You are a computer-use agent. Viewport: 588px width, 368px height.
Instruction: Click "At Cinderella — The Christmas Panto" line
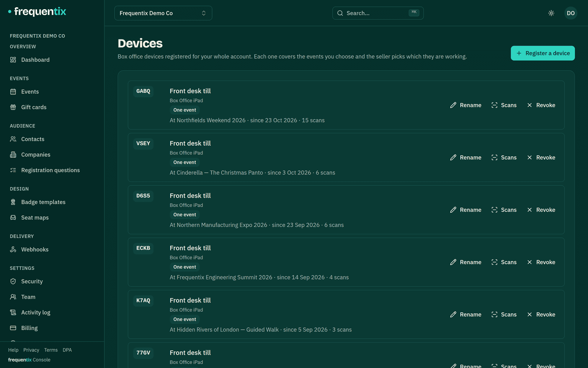coord(252,173)
